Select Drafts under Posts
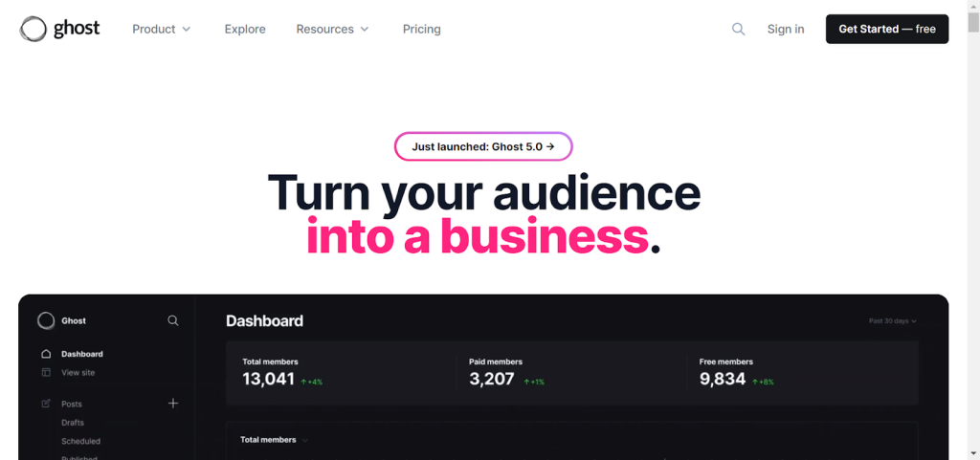This screenshot has height=460, width=980. [73, 423]
